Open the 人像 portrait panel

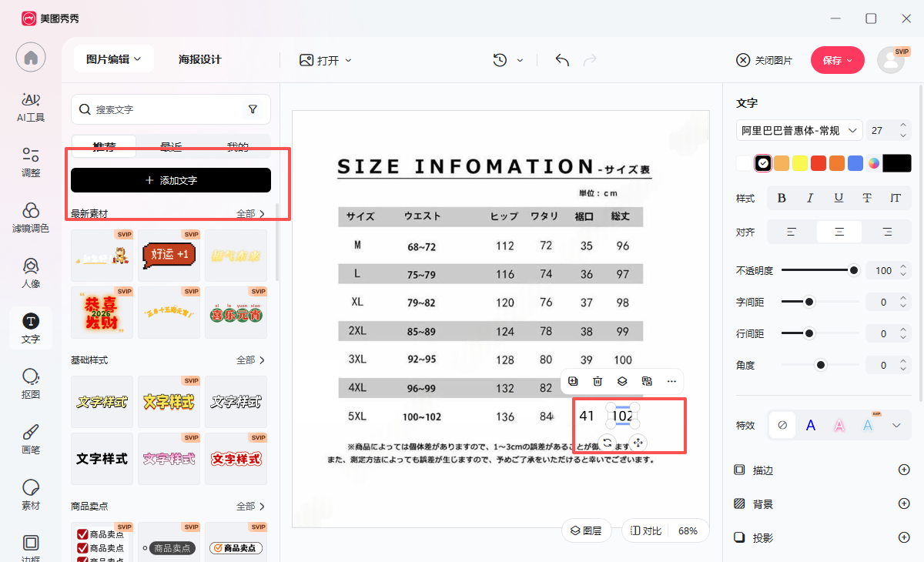click(x=31, y=273)
